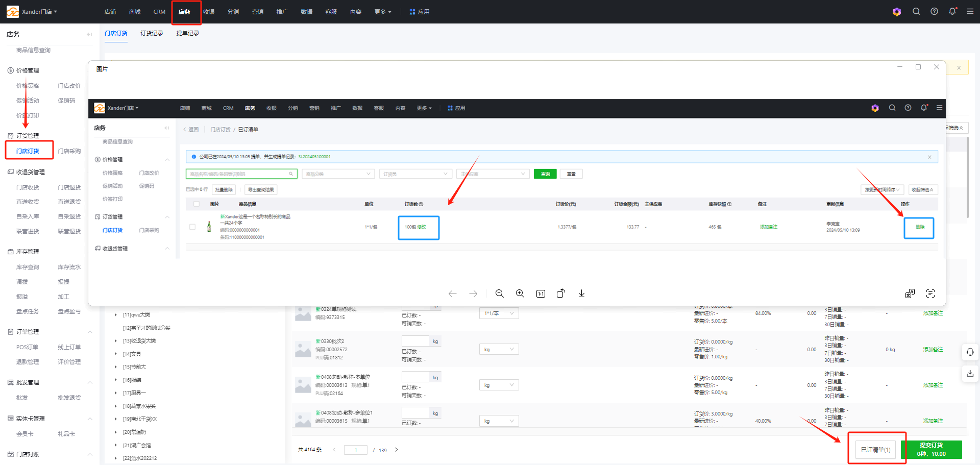Click the Xander门店 logo icon
Image resolution: width=980 pixels, height=465 pixels.
pos(13,11)
